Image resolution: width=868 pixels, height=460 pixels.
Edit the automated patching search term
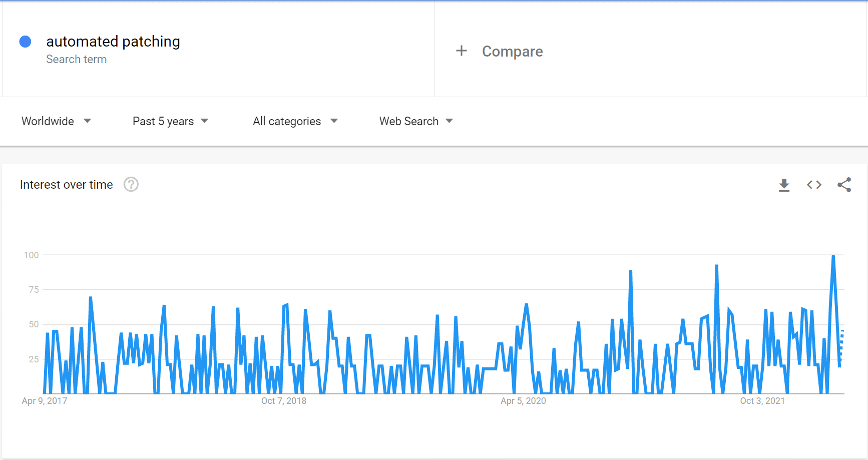(113, 42)
